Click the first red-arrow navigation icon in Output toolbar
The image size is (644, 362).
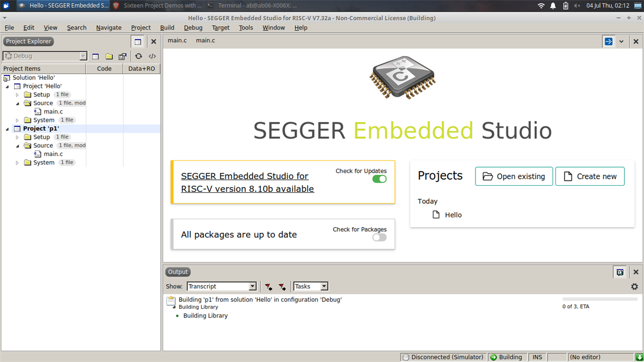pyautogui.click(x=269, y=286)
